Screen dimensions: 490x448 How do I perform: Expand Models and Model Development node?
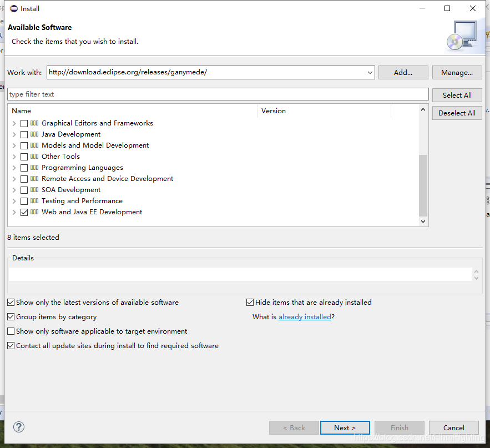(14, 145)
